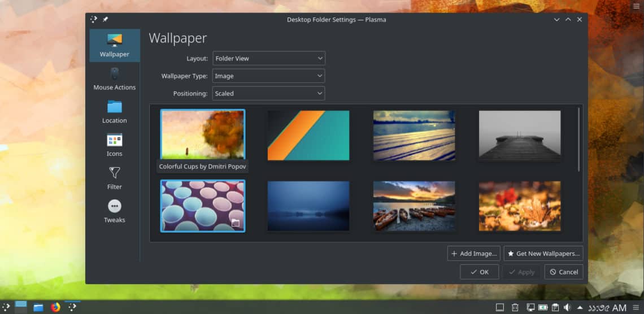
Task: Click the Plasma settings task in the taskbar
Action: click(x=72, y=307)
